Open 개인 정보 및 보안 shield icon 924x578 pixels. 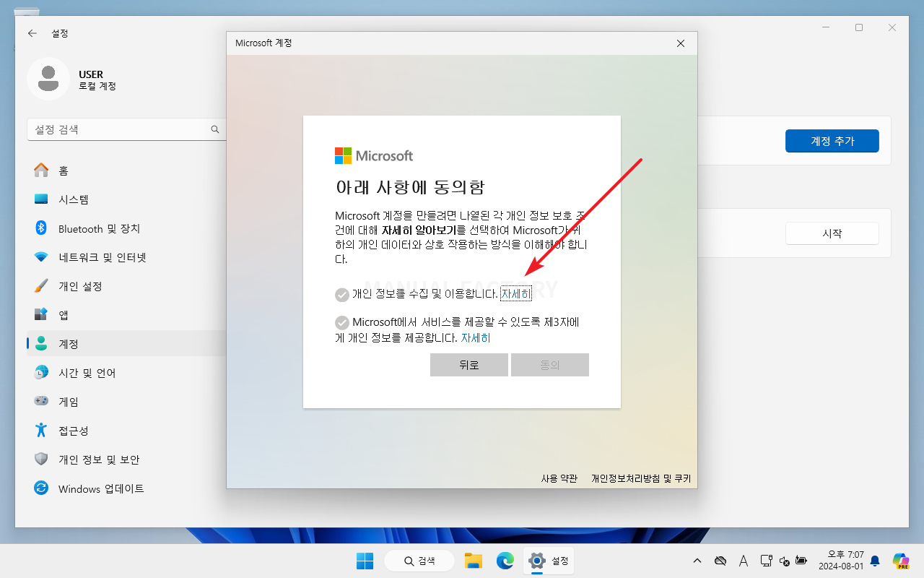point(41,460)
